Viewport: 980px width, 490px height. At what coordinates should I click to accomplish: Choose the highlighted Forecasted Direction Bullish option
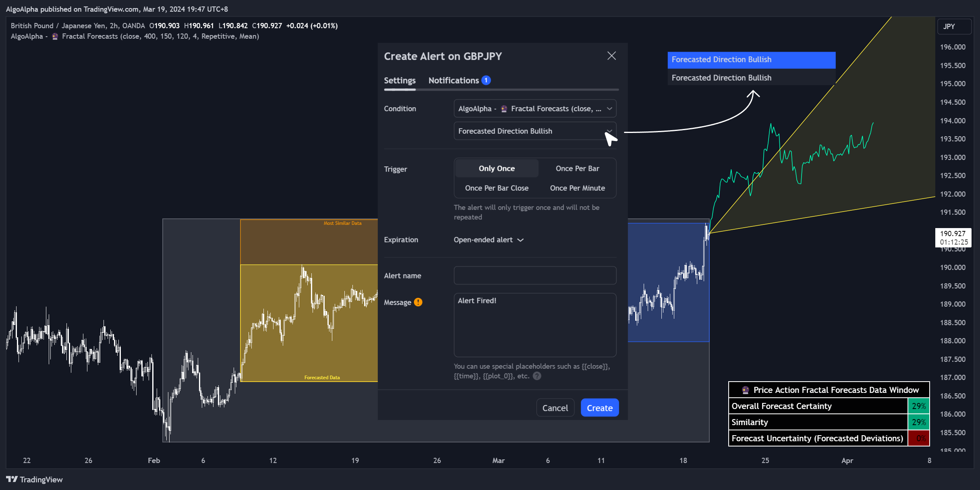(751, 60)
